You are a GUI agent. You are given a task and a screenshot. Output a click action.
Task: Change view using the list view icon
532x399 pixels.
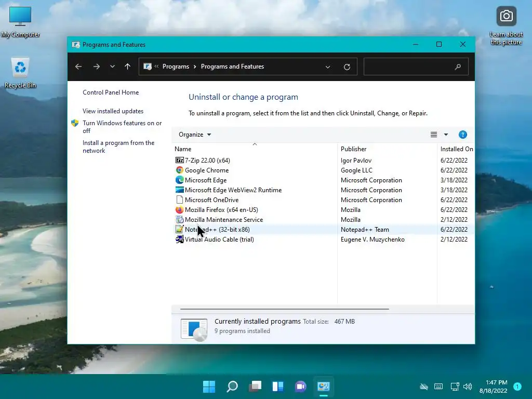(434, 135)
